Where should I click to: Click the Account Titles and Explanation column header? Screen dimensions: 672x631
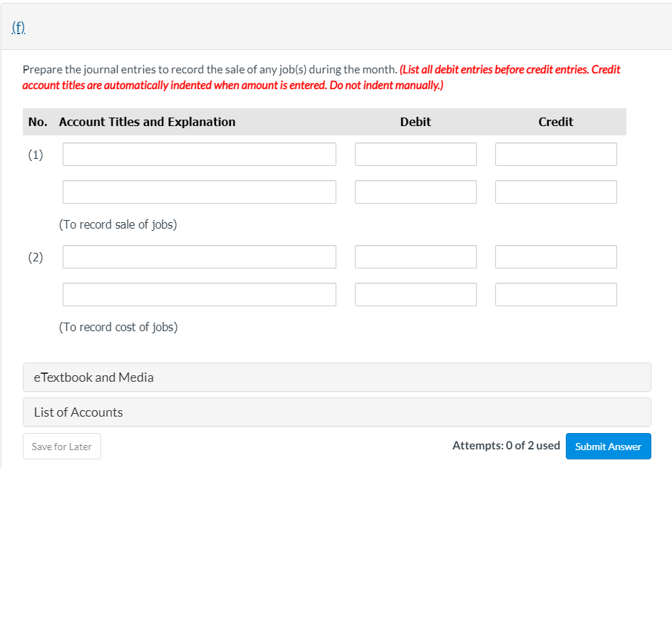click(x=148, y=122)
